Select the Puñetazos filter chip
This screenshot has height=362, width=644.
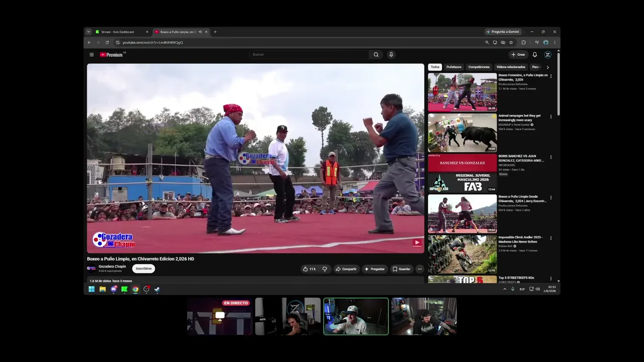point(454,67)
